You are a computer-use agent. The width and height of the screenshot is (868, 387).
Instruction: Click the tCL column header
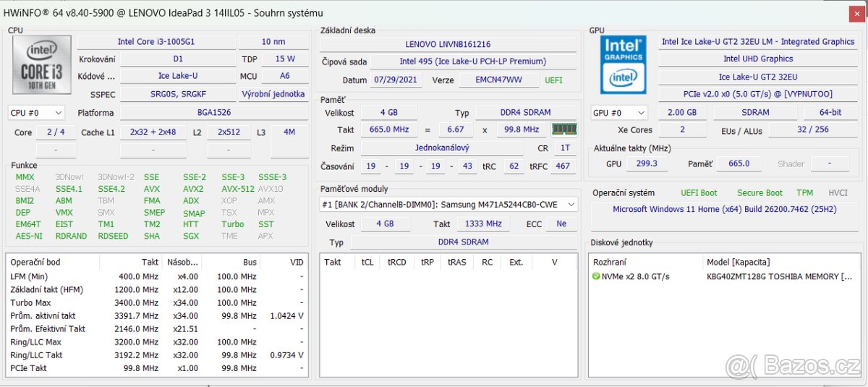pos(367,262)
